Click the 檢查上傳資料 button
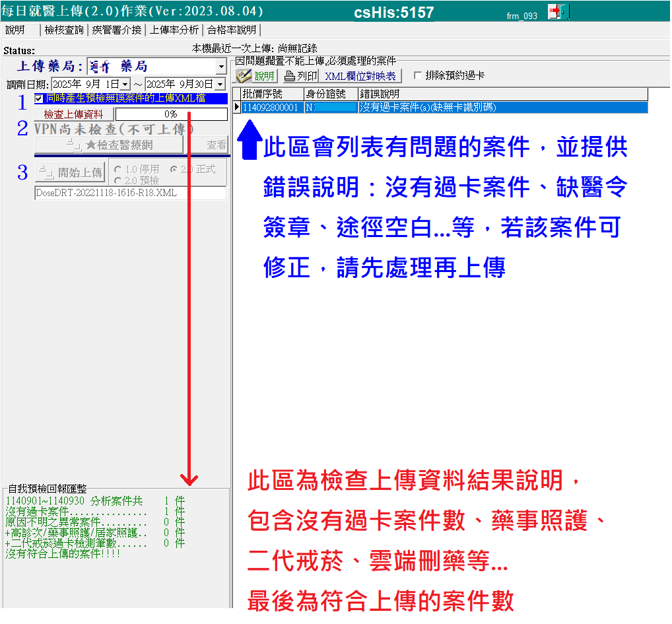Screen dimensions: 672x624 (x=73, y=114)
